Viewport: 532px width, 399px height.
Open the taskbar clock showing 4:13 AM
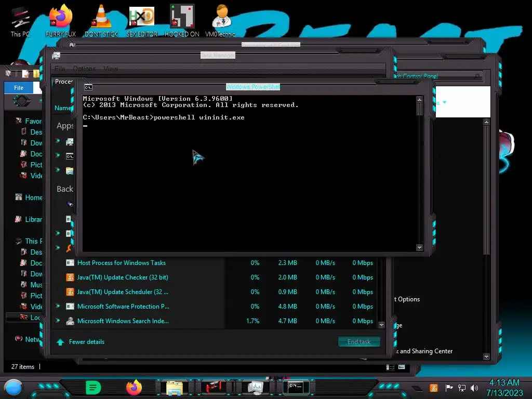point(504,388)
